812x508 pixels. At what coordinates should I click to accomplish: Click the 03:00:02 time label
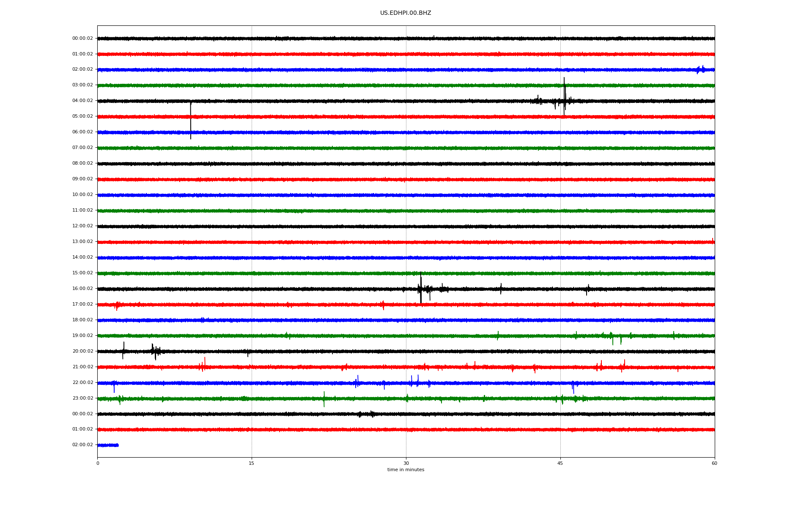pos(82,85)
